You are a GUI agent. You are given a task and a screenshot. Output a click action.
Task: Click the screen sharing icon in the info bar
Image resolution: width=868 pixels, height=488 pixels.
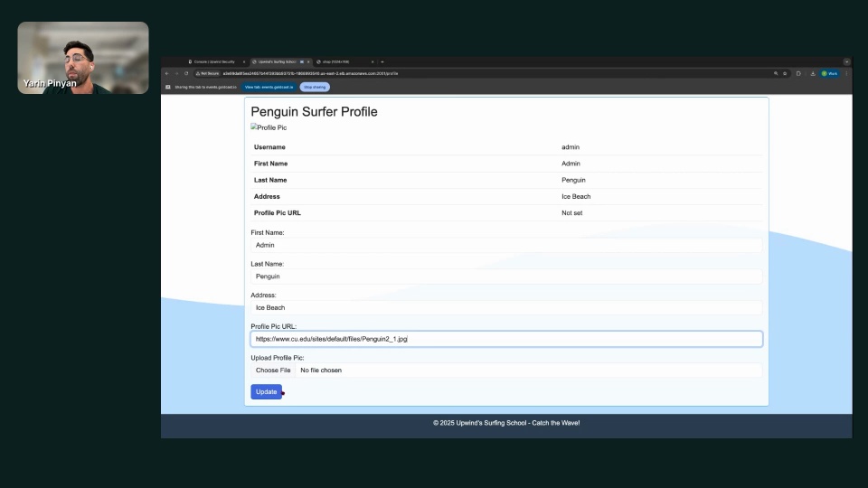coord(168,87)
